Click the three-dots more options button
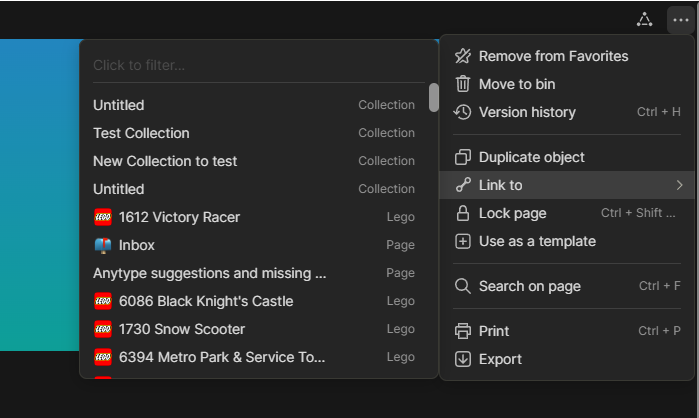Screen dimensions: 699x418 tap(681, 20)
